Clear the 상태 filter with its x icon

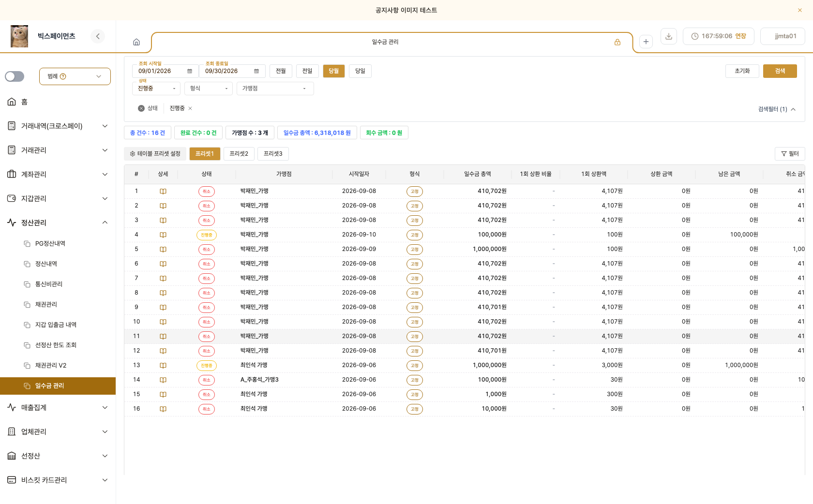pyautogui.click(x=141, y=108)
